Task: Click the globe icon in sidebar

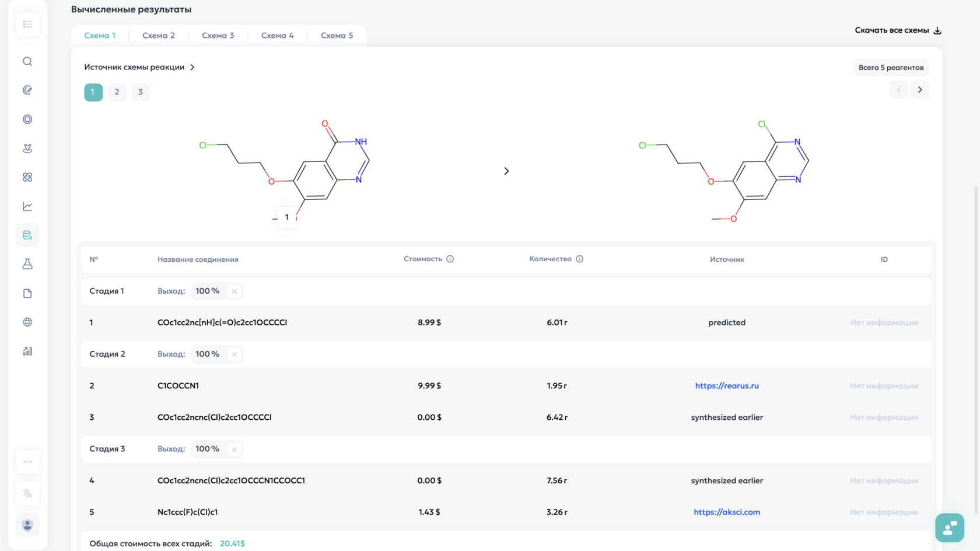Action: coord(27,322)
